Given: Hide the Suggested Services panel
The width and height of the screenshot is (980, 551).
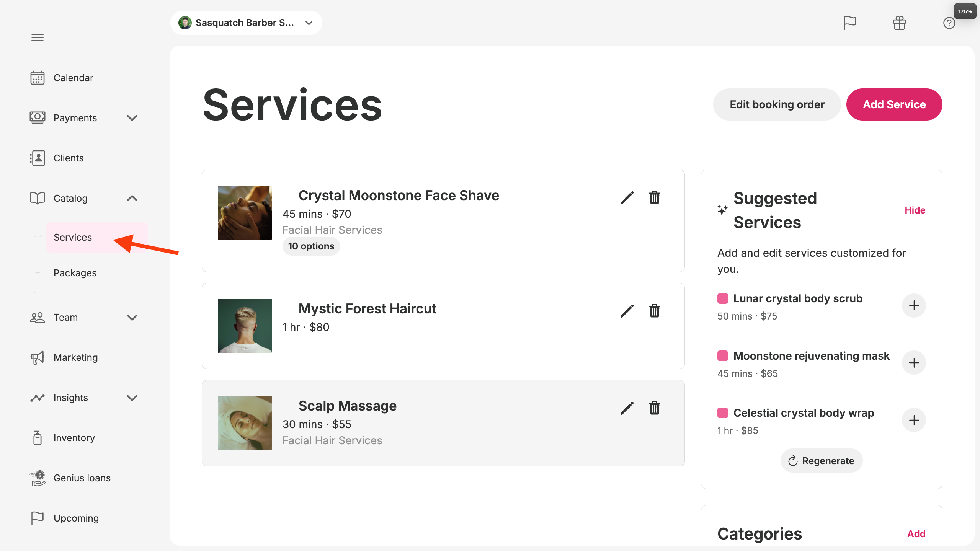Looking at the screenshot, I should click(x=915, y=210).
